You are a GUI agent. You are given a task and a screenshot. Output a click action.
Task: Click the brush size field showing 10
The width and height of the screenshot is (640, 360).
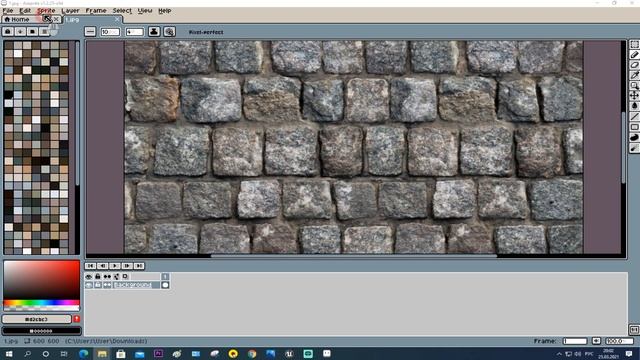click(110, 32)
